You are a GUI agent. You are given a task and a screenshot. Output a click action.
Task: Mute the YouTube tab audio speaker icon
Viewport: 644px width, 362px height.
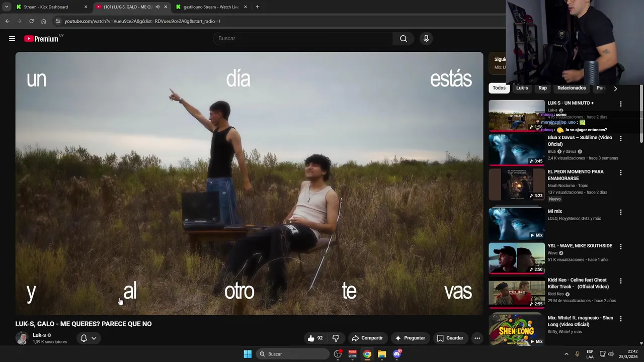coord(157,7)
